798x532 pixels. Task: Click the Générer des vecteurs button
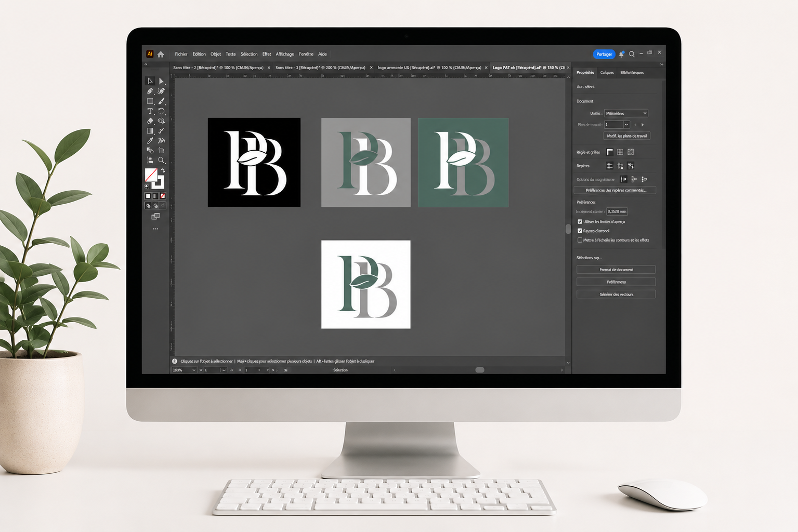click(616, 294)
